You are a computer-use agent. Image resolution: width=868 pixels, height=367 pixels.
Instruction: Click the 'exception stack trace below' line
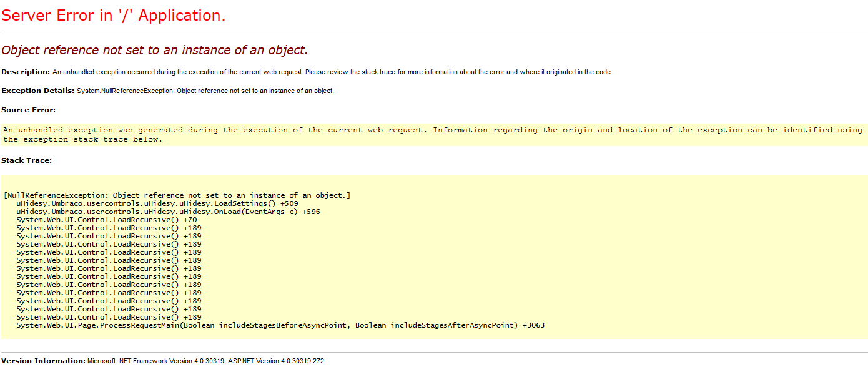[x=83, y=139]
